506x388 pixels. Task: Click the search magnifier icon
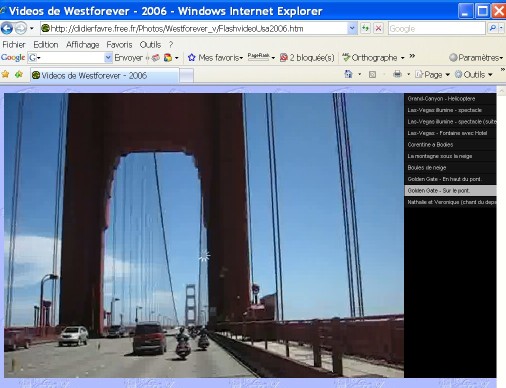(x=493, y=29)
